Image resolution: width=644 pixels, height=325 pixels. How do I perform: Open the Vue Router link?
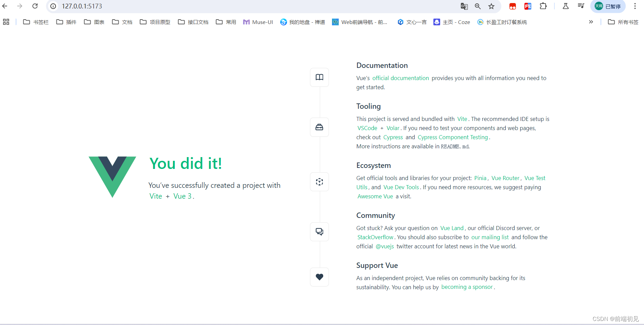click(x=505, y=178)
